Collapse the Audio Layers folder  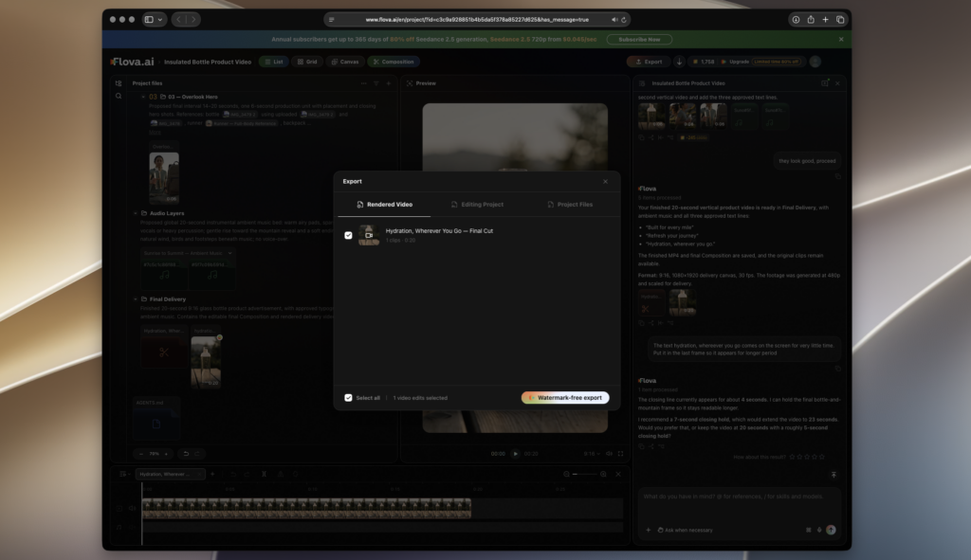[x=136, y=213]
